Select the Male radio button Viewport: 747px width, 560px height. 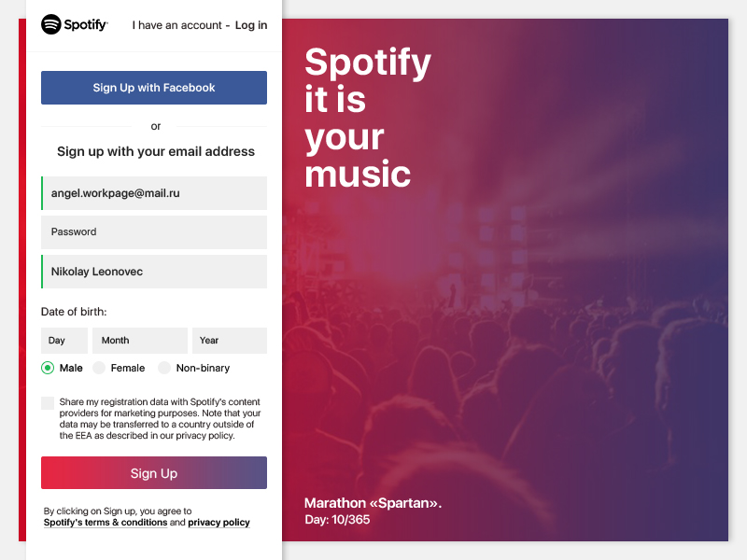[48, 368]
